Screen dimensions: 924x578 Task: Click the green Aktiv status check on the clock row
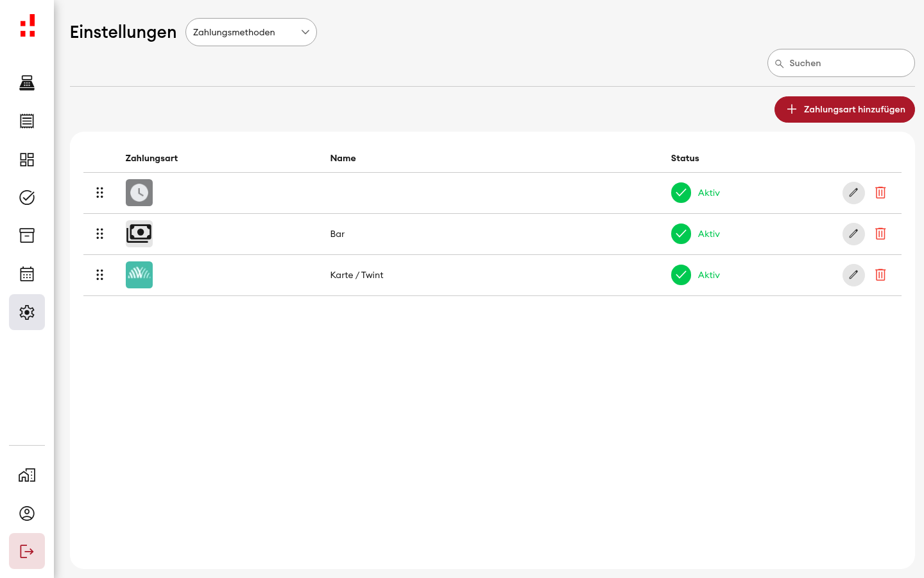(x=681, y=193)
